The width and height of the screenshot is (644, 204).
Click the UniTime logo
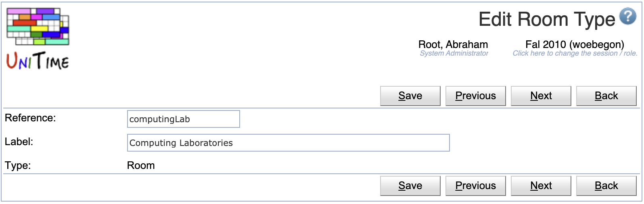click(38, 39)
